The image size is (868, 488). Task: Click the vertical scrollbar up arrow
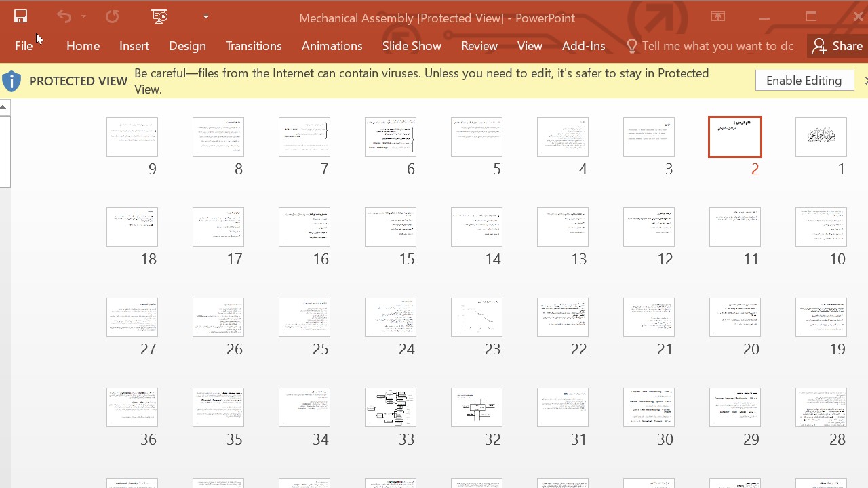coord(4,107)
